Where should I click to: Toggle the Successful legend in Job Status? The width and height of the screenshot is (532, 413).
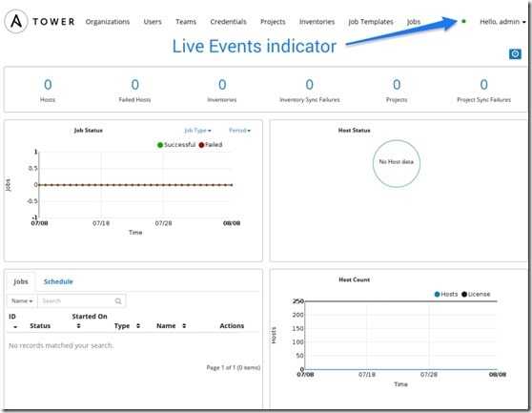[176, 145]
